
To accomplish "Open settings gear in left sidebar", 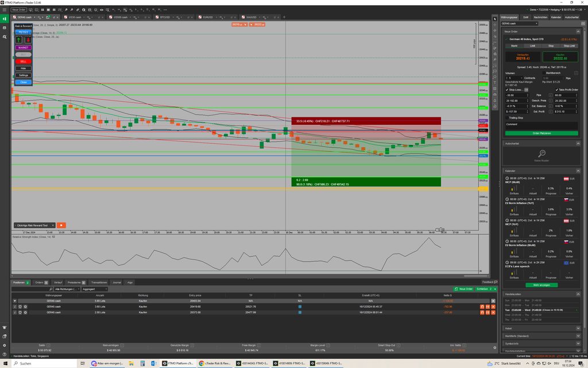I will pos(5,345).
